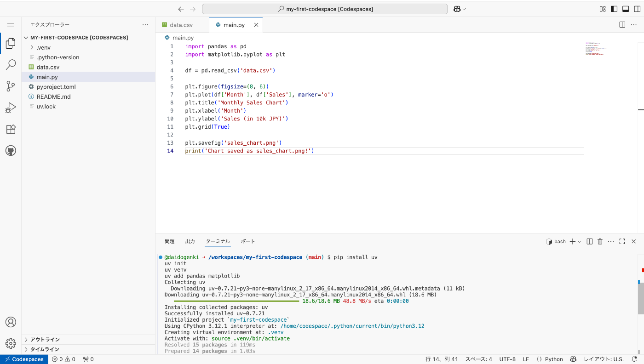Viewport: 644px width, 364px height.
Task: Open errors and warnings status item
Action: coord(63,359)
